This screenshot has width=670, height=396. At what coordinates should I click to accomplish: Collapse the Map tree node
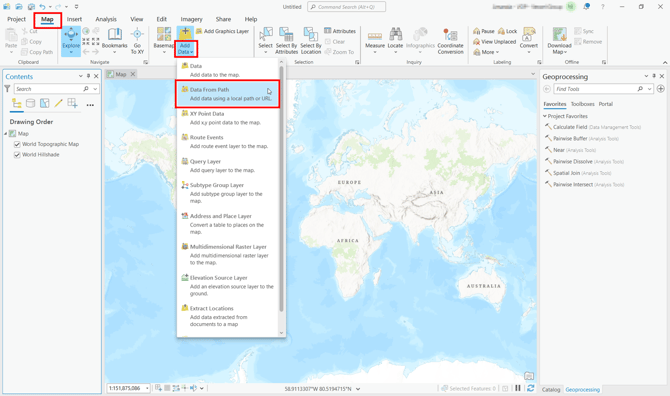[x=6, y=134]
